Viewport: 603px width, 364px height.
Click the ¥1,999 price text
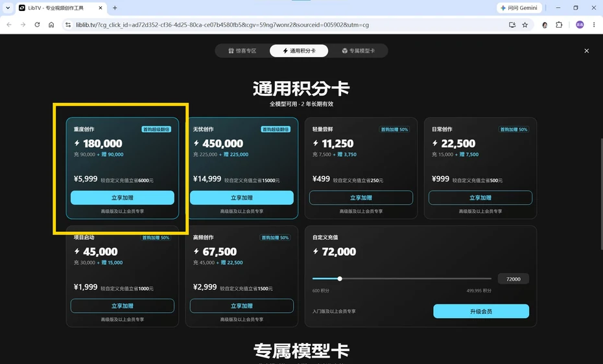tap(86, 287)
